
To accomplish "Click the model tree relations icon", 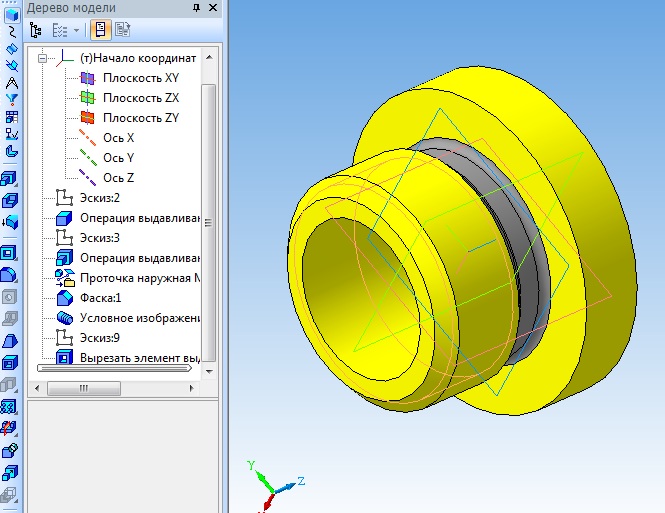I will point(123,30).
